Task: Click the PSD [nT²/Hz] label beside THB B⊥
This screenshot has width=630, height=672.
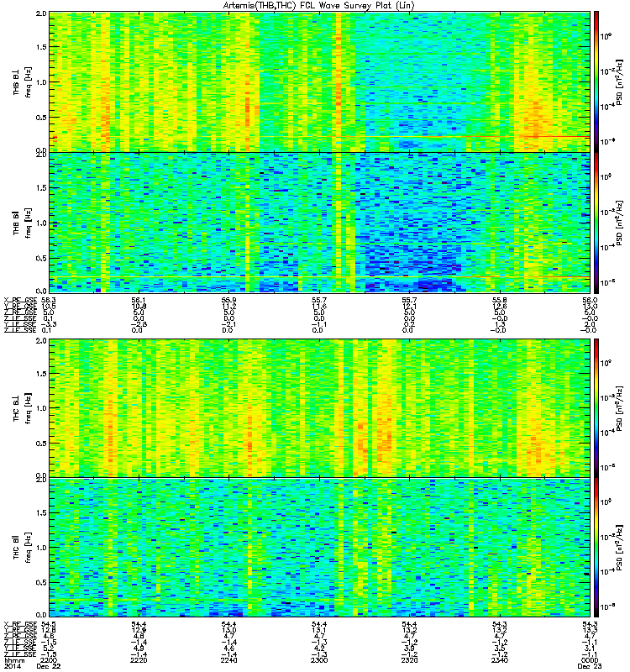Action: (x=619, y=82)
